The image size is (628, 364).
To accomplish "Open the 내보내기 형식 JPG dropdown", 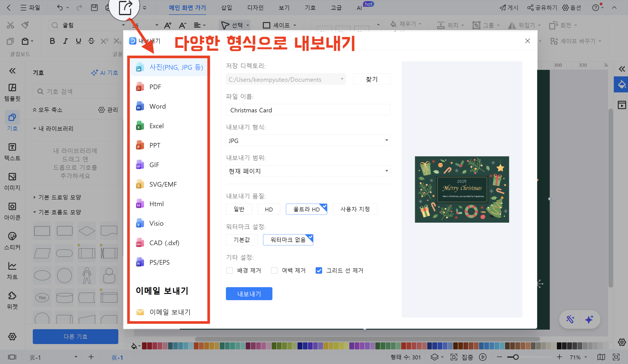I will (308, 140).
